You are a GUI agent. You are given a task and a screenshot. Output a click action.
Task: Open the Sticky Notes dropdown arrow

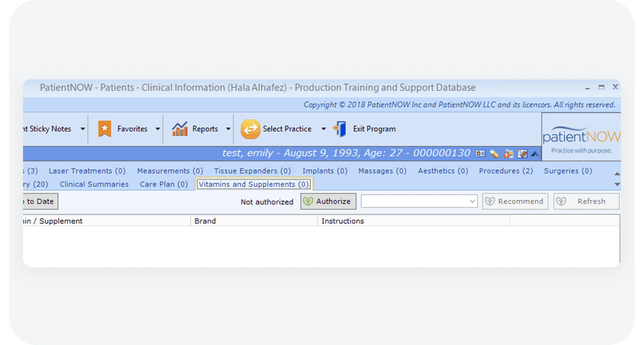point(83,129)
